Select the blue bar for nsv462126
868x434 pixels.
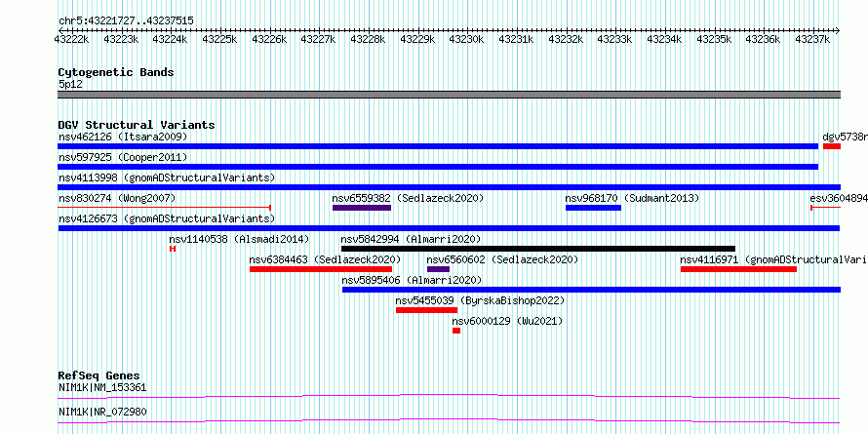pos(438,146)
